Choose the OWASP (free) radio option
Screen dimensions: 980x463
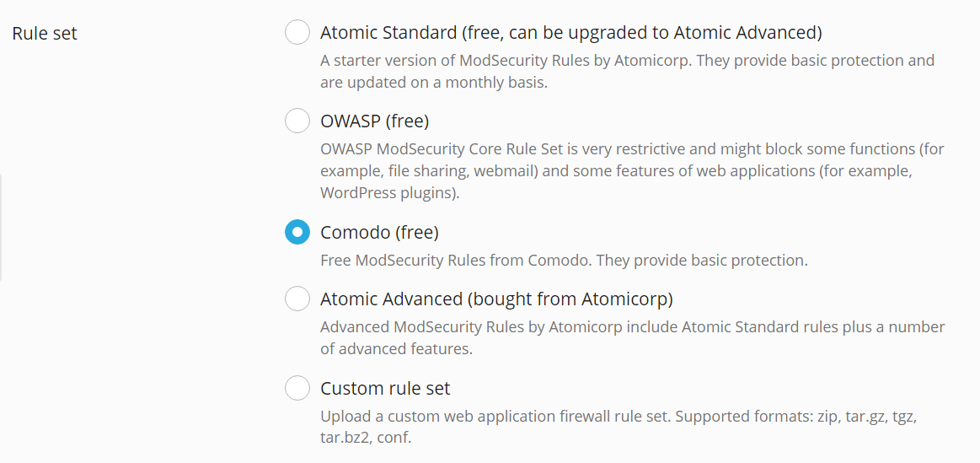[297, 121]
